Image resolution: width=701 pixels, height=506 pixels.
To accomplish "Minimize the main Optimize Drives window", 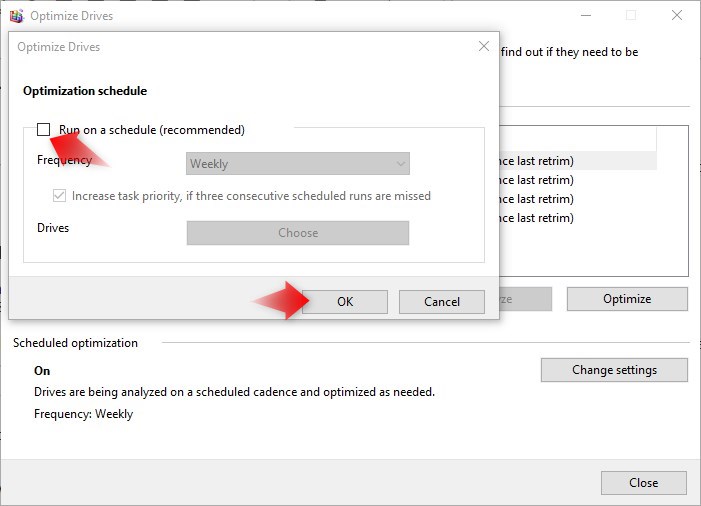I will click(585, 15).
